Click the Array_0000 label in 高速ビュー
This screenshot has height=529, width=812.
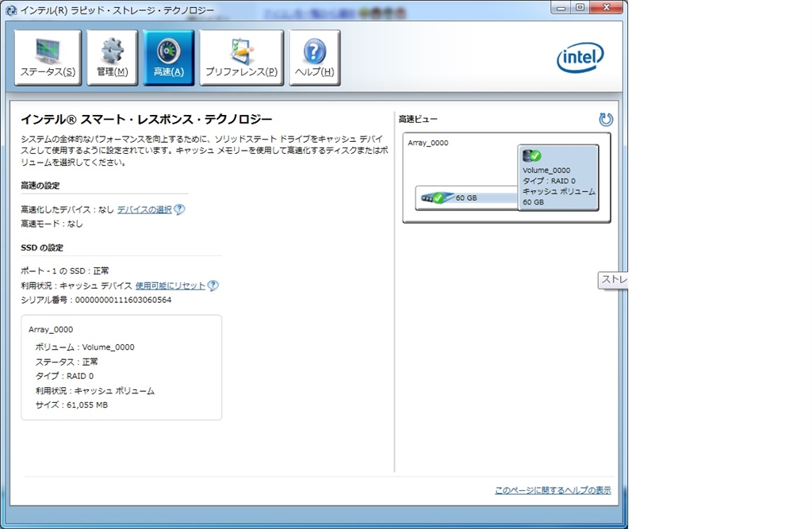point(427,143)
